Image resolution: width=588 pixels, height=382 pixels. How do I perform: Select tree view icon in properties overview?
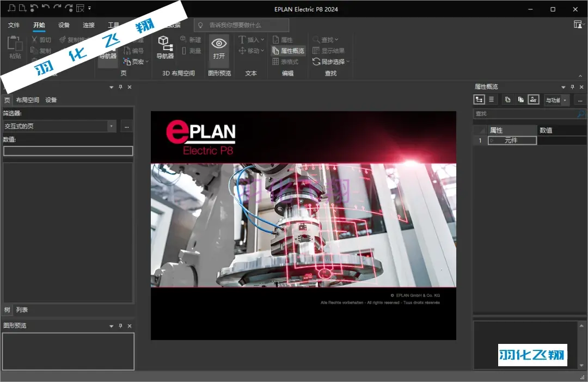[479, 100]
